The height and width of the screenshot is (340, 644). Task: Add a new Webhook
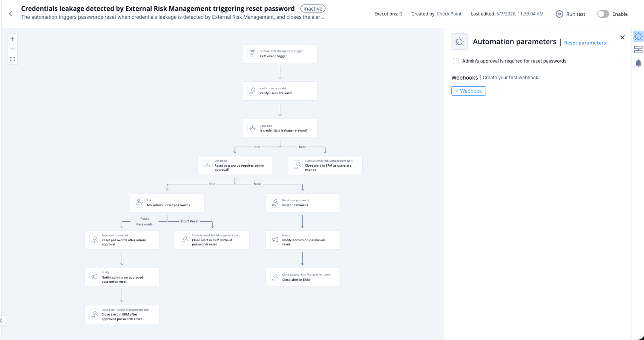coord(468,91)
